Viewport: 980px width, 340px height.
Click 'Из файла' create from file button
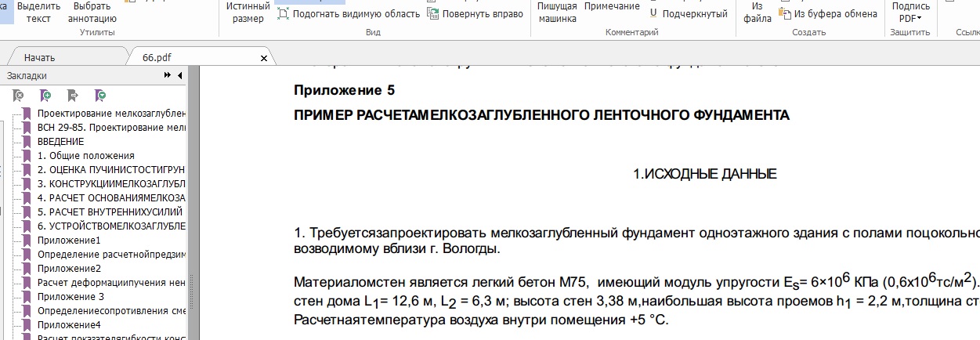click(x=758, y=12)
